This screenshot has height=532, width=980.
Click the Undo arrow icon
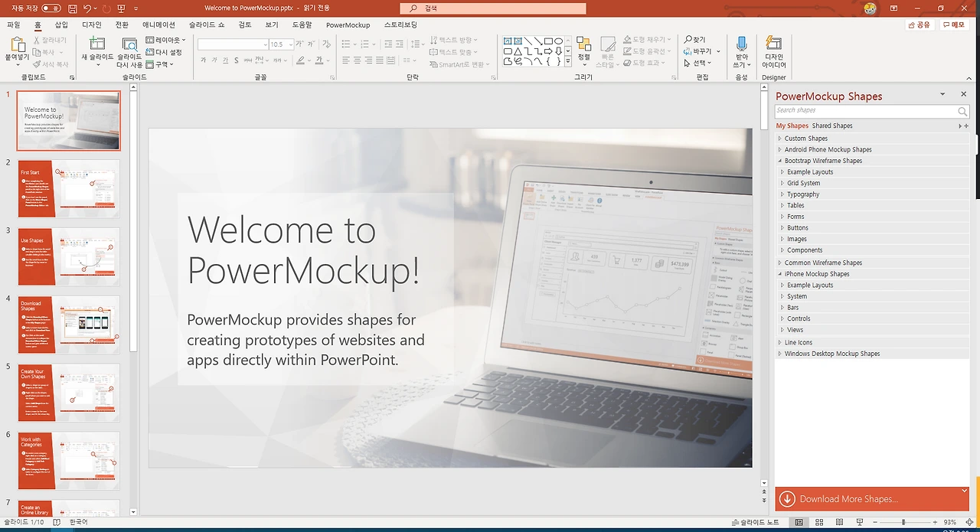pos(87,8)
